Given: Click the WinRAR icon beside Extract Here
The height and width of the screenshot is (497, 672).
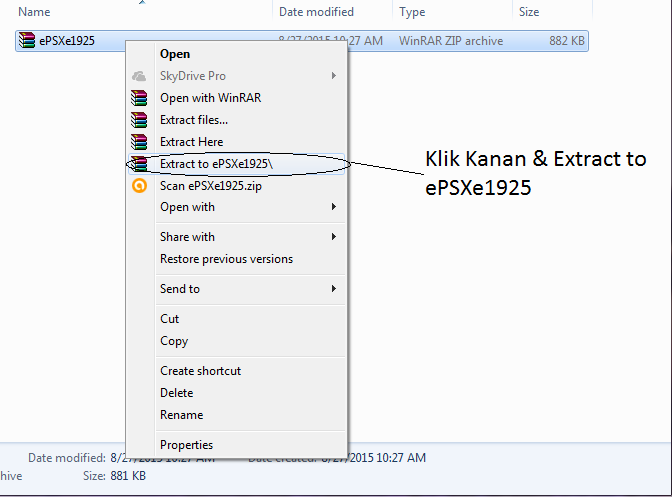Looking at the screenshot, I should (139, 142).
